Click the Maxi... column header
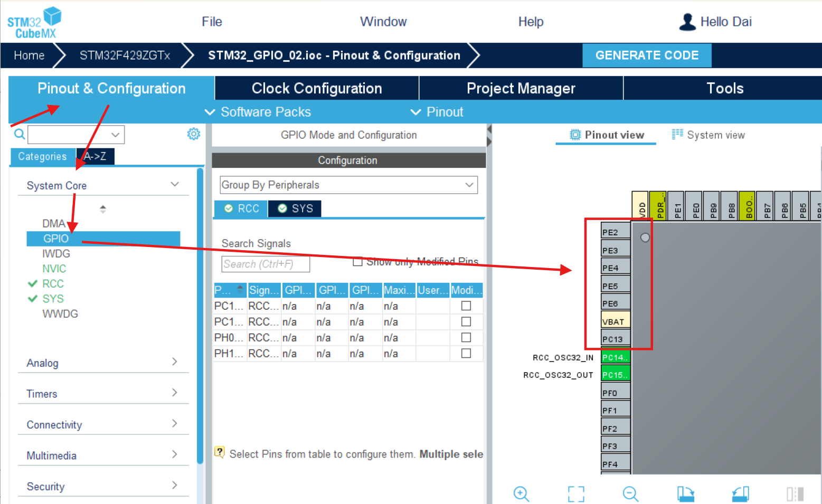 pyautogui.click(x=399, y=290)
